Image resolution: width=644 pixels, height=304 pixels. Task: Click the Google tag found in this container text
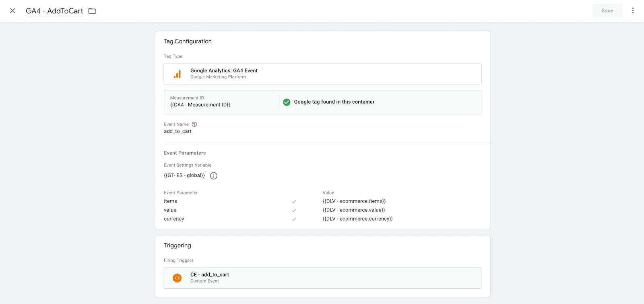334,102
